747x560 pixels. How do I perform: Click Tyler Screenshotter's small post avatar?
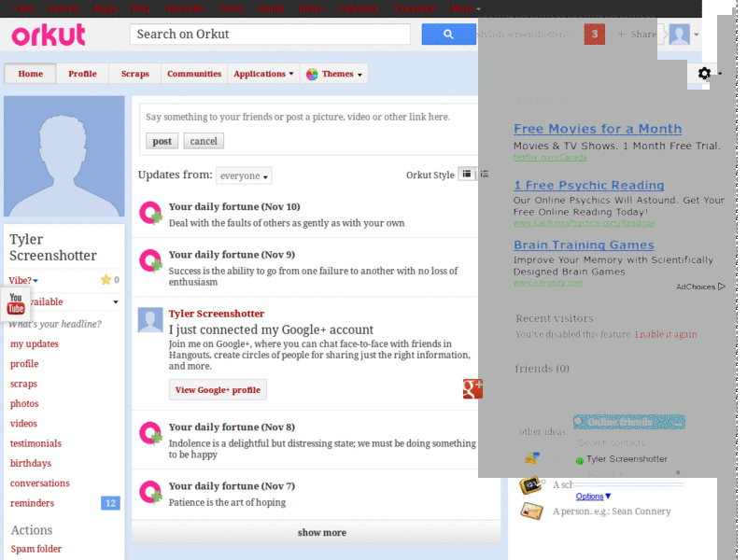click(x=150, y=319)
